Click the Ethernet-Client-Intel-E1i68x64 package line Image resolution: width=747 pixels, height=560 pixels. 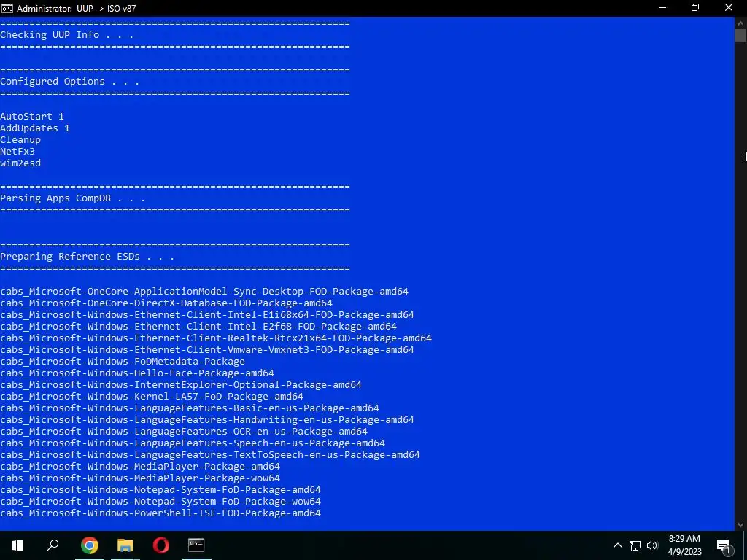(x=207, y=315)
